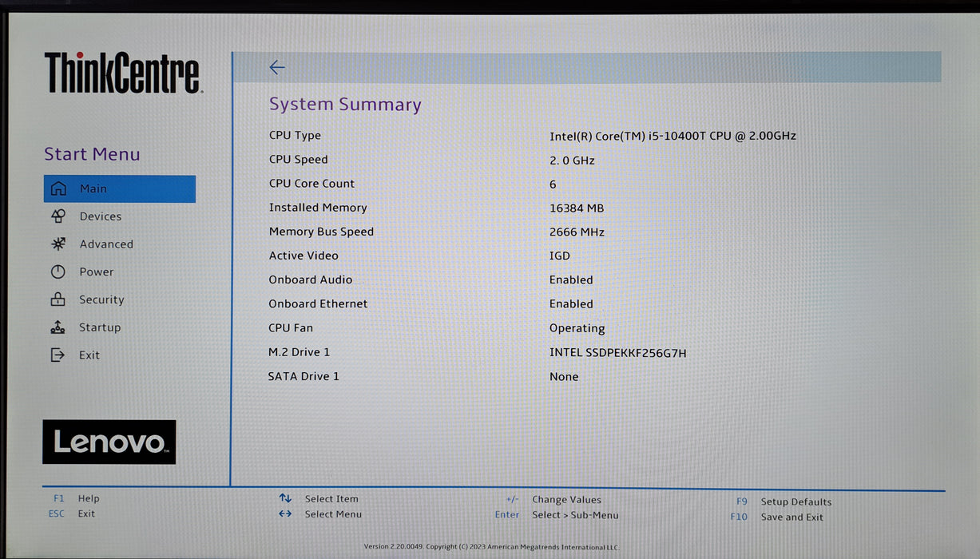
Task: Click the INTEL SSDPEKKF256G7H value
Action: click(617, 353)
